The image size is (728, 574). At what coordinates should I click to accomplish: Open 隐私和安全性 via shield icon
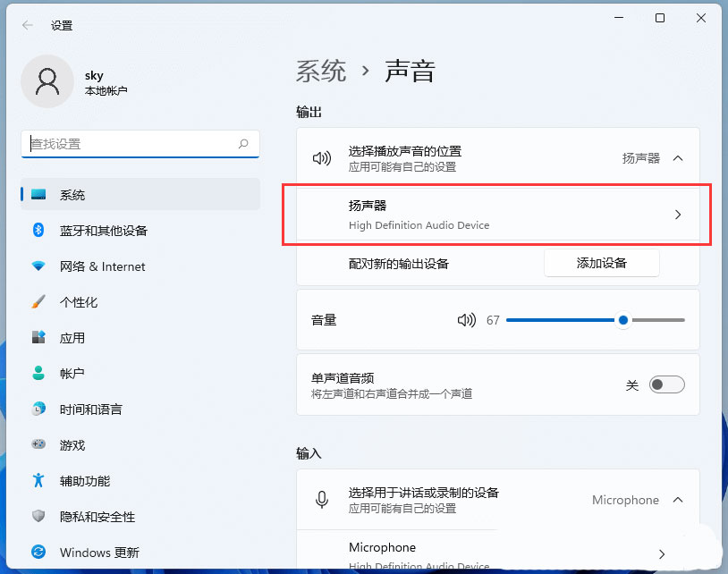[x=38, y=517]
